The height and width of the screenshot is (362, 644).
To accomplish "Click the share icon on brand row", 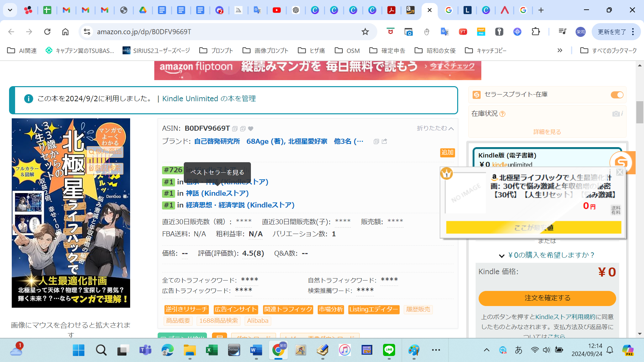I will (384, 141).
